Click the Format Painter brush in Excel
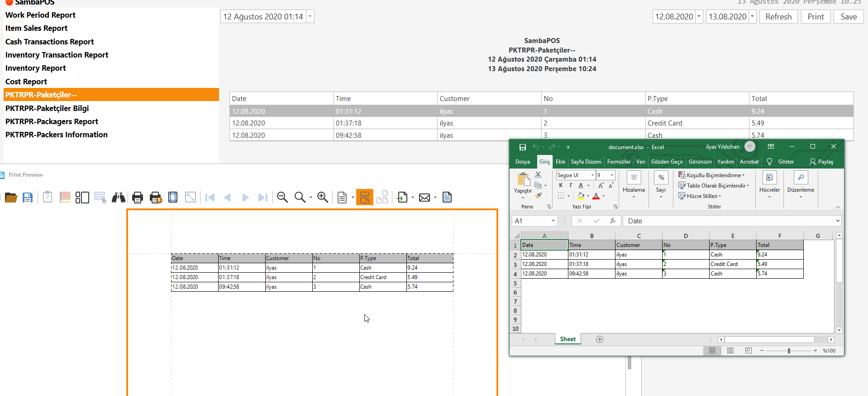The width and height of the screenshot is (868, 396). coord(538,196)
